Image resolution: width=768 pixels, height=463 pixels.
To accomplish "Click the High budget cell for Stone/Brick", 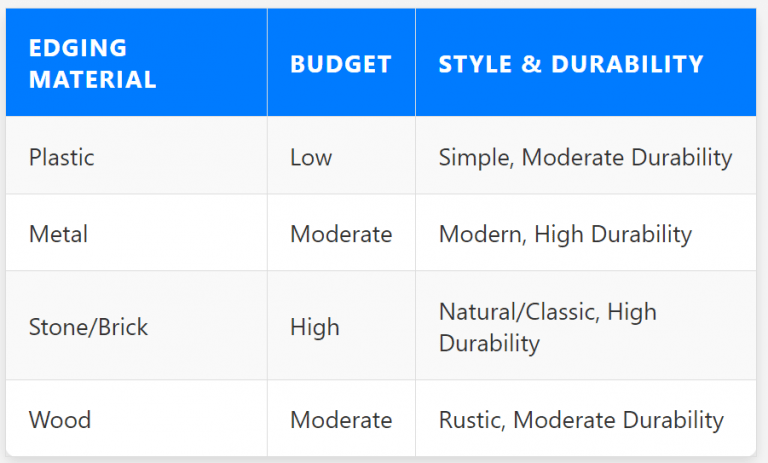I will point(315,327).
